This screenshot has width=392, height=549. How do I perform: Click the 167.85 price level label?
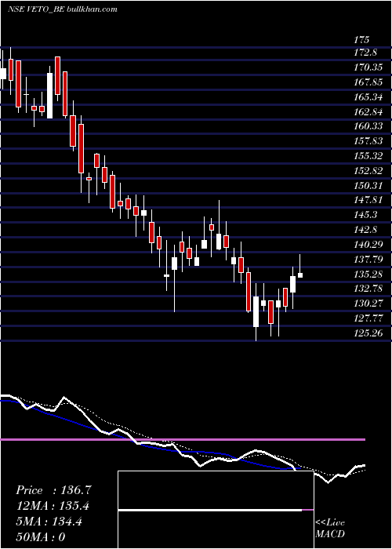point(368,82)
